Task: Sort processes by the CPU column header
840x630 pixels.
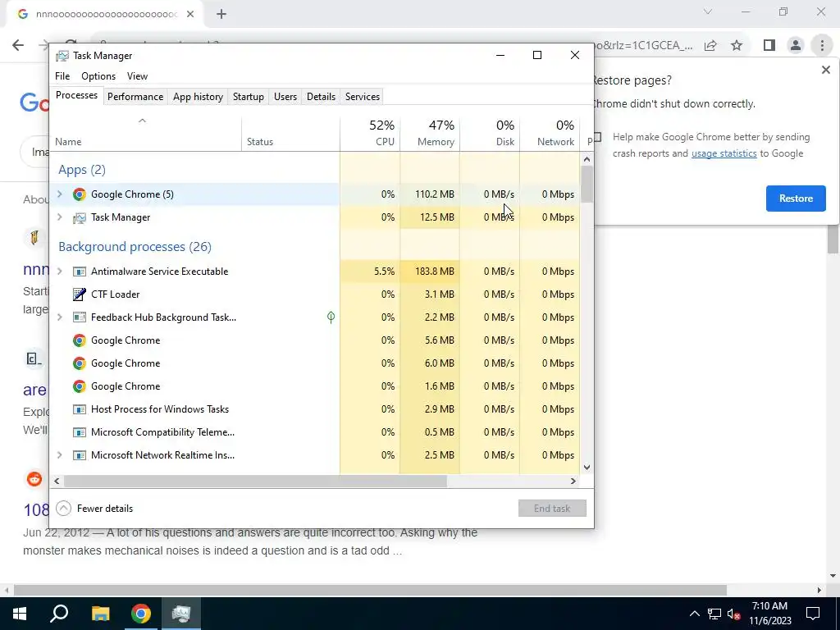Action: coord(370,133)
